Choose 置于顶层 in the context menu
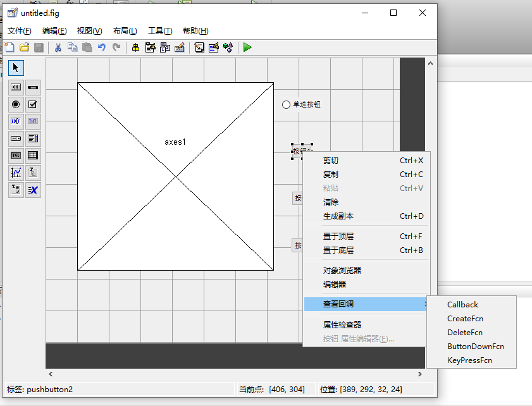Viewport: 532px width, 406px height. click(366, 236)
